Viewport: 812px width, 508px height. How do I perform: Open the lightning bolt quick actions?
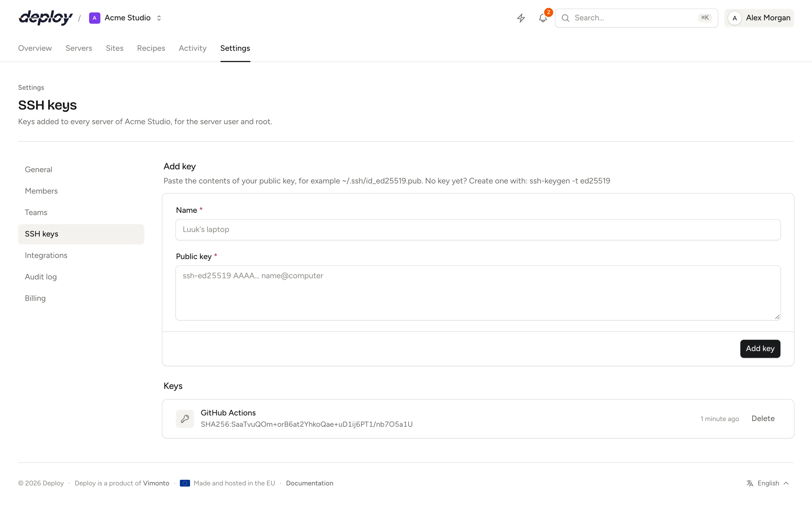coord(521,18)
